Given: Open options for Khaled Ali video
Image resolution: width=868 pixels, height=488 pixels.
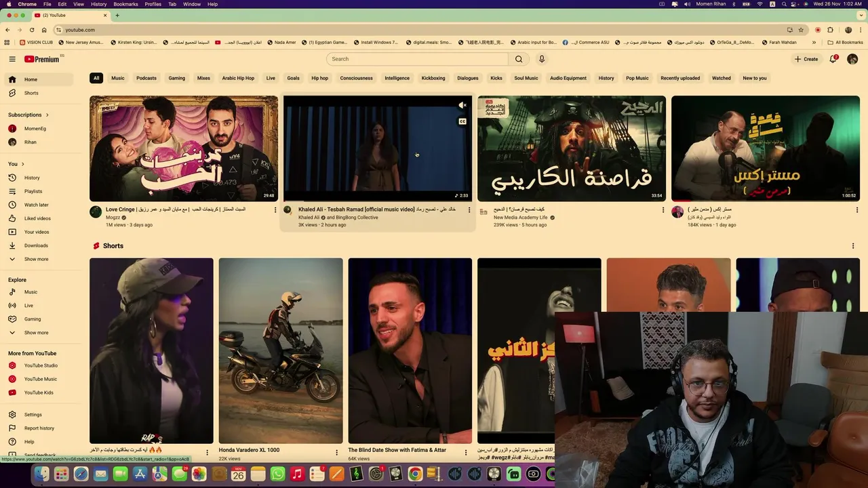Looking at the screenshot, I should pos(469,210).
